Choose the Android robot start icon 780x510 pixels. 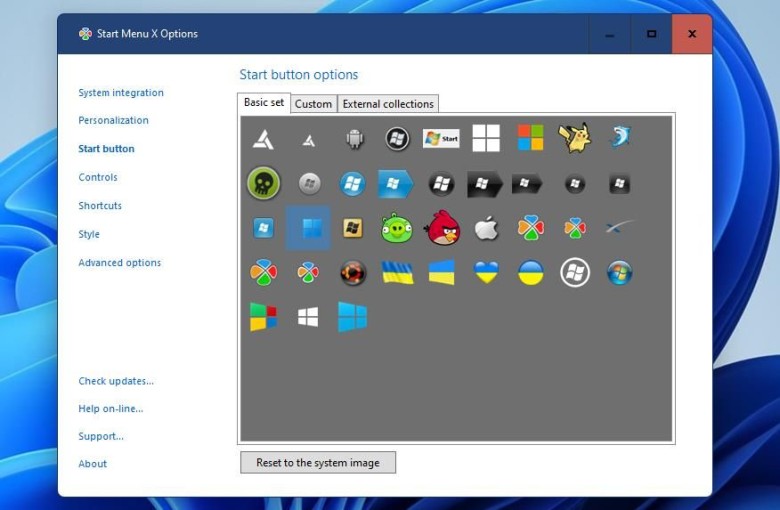tap(355, 139)
